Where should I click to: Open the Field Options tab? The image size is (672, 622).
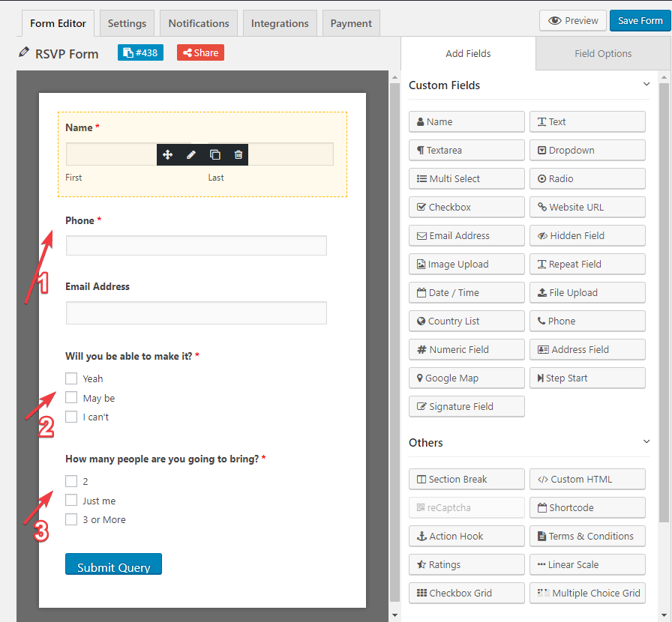pyautogui.click(x=603, y=53)
